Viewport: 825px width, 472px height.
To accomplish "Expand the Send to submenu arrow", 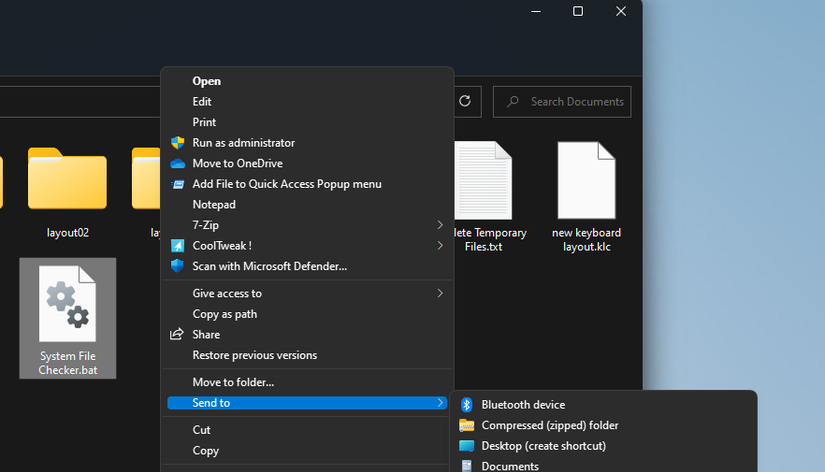I will (440, 403).
